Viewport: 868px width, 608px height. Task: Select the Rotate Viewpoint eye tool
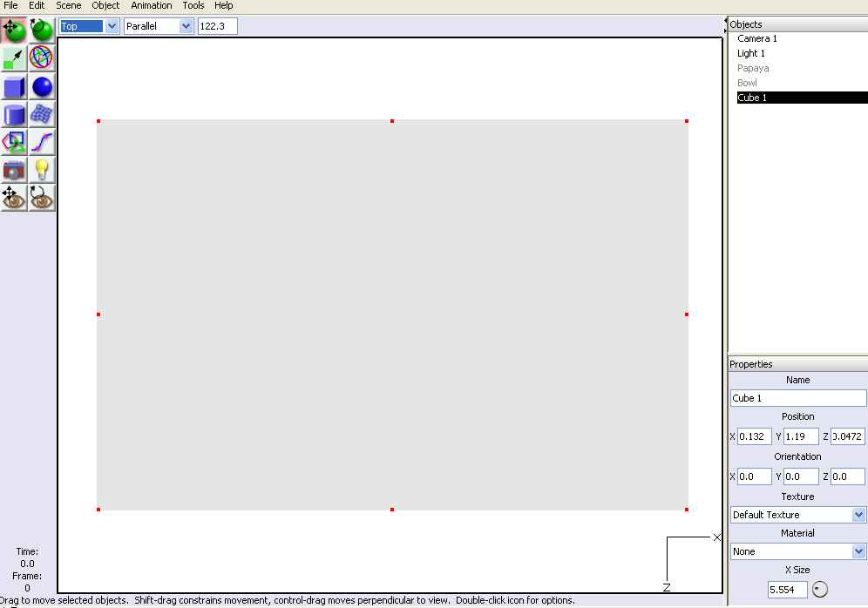(42, 198)
